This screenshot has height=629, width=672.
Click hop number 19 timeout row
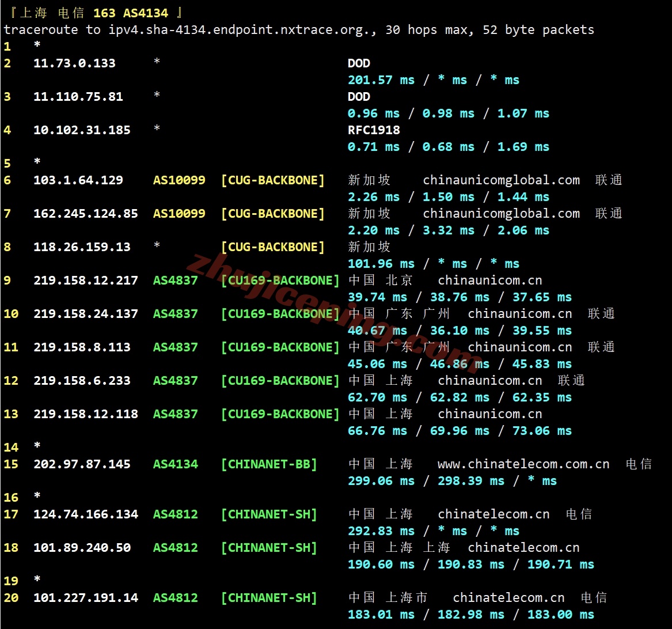coord(22,581)
